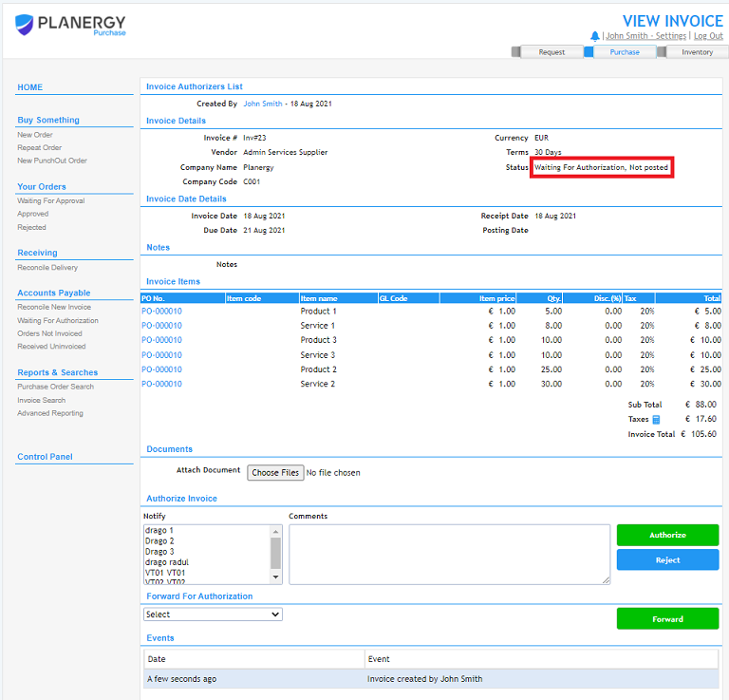Open the Forward For Authorization Select dropdown
This screenshot has width=729, height=700.
(213, 615)
